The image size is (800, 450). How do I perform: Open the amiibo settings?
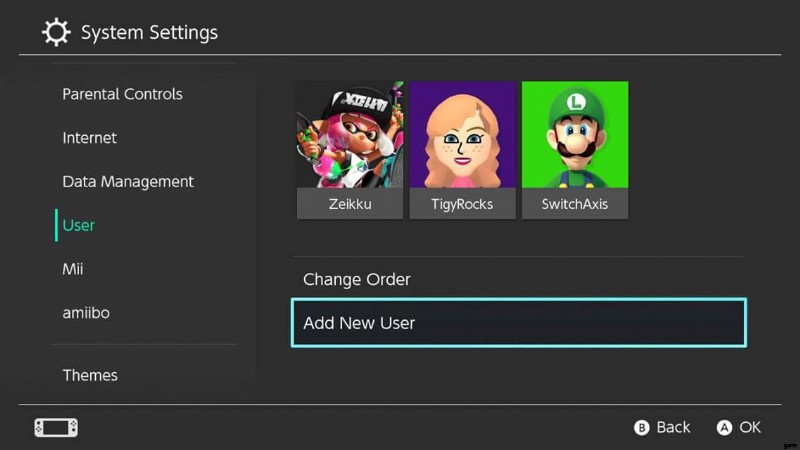[86, 313]
